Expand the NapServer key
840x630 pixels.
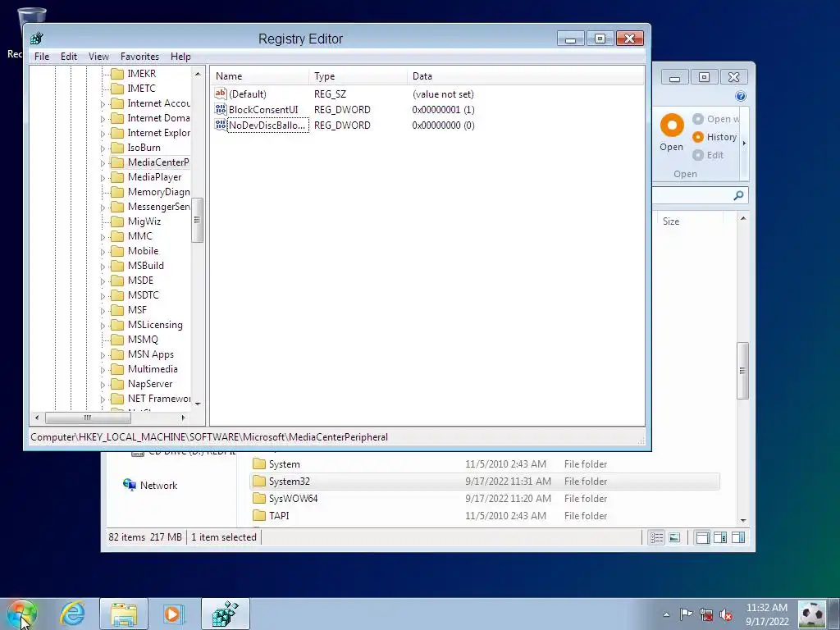[x=103, y=384]
